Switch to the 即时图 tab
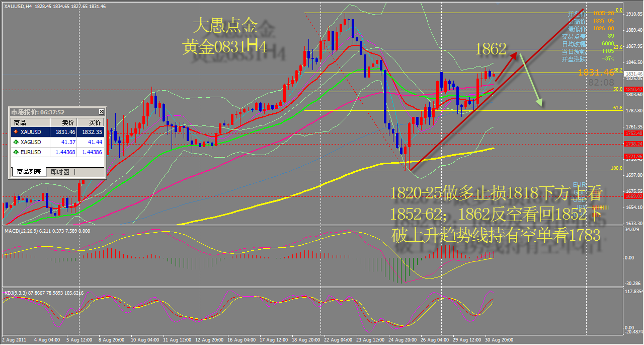644x345 pixels. click(x=60, y=172)
